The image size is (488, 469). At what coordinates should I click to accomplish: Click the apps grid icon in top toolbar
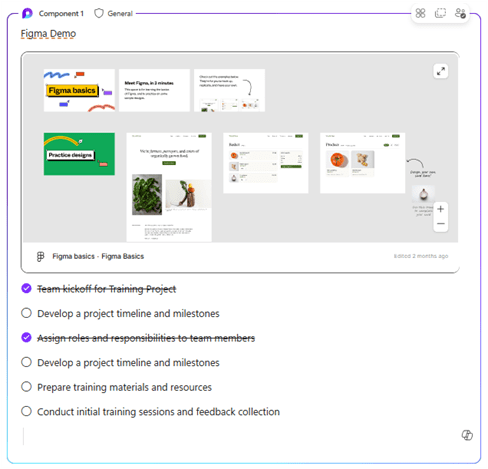click(x=420, y=13)
